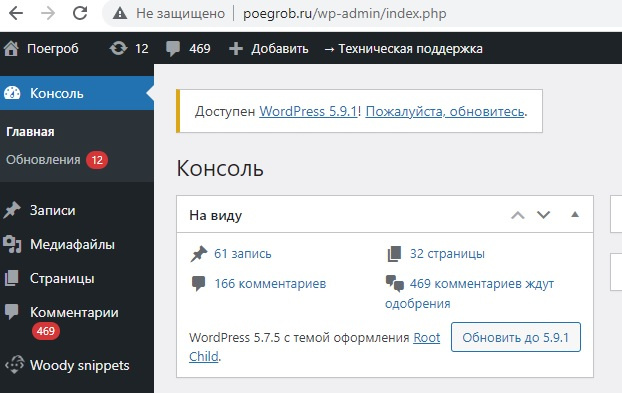
Task: Click the admin bar comments count 469
Action: (x=200, y=49)
